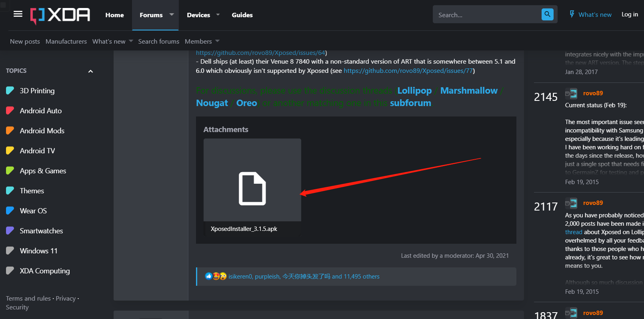Image resolution: width=644 pixels, height=319 pixels.
Task: Click Last edited by a moderator text
Action: coord(455,256)
